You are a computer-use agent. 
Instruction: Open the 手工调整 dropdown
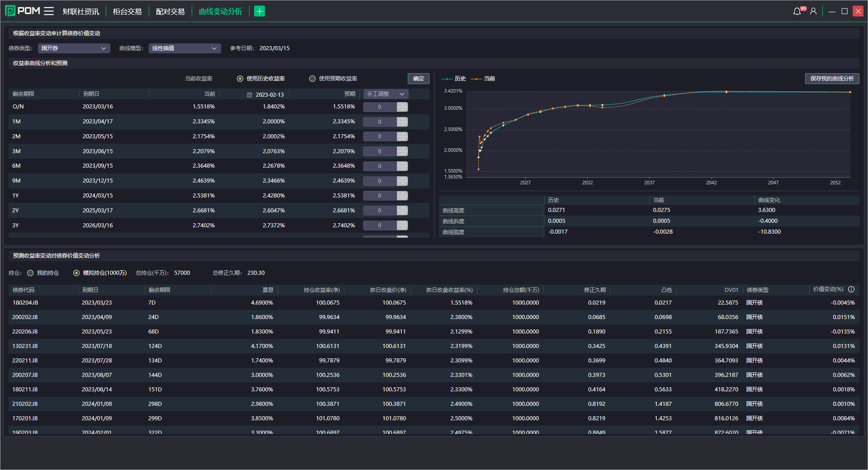pos(386,94)
